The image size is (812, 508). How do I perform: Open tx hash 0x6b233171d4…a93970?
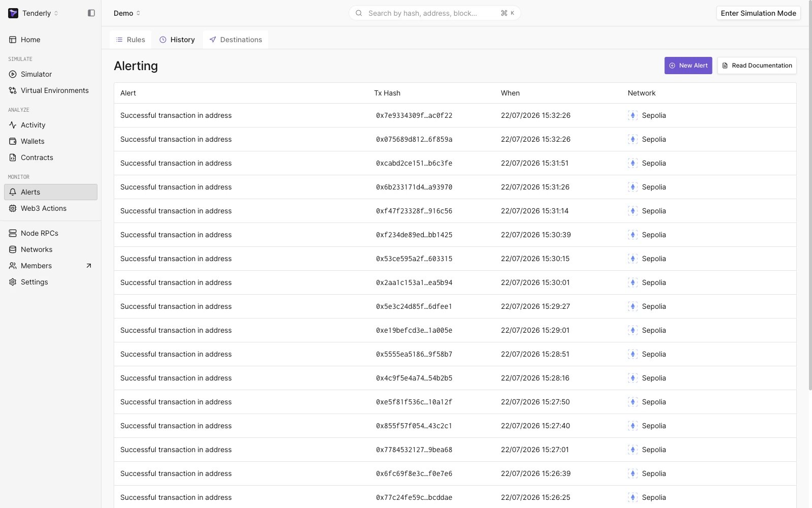pyautogui.click(x=414, y=187)
